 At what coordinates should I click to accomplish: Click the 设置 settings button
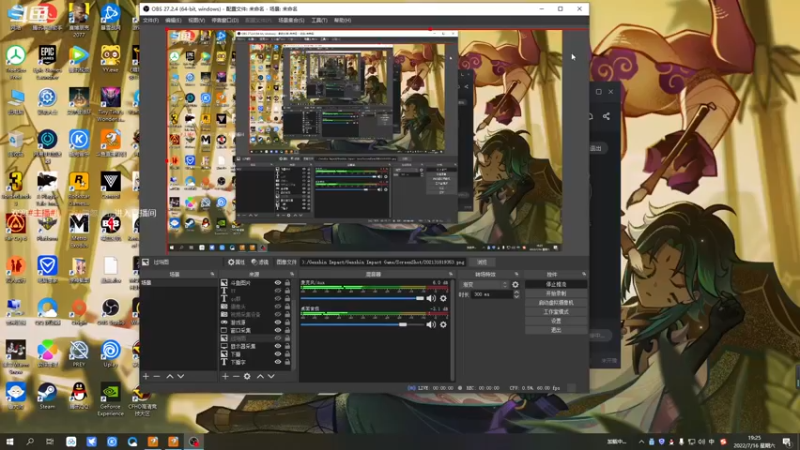point(556,321)
